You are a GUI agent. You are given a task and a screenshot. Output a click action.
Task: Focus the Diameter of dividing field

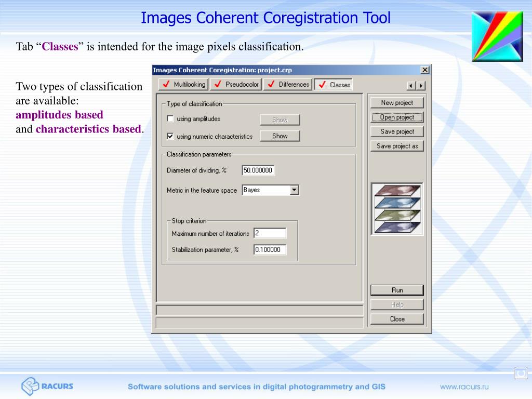(258, 170)
